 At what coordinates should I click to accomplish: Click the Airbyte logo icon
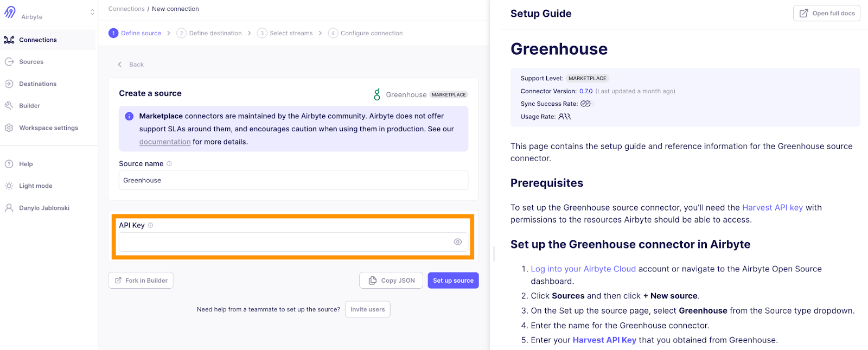(x=10, y=12)
